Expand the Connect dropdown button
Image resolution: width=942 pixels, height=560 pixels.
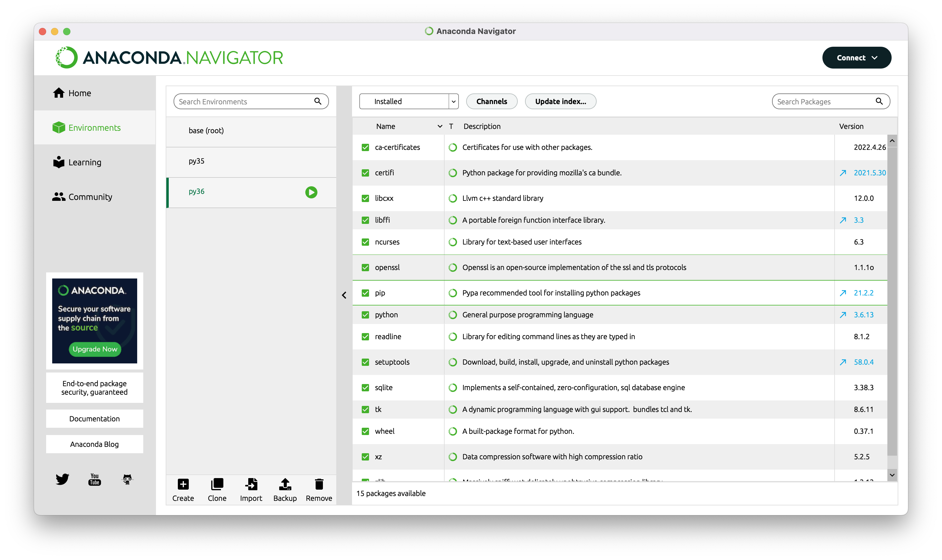coord(856,58)
